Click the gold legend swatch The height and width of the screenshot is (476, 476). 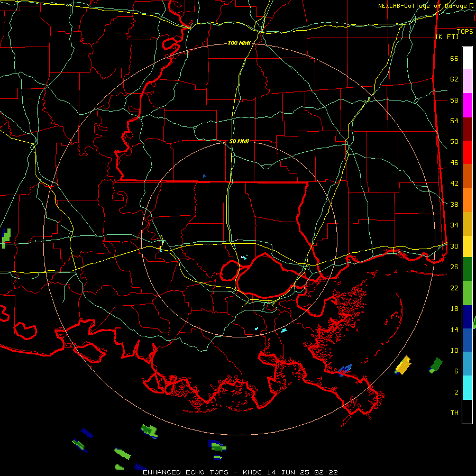click(x=467, y=224)
